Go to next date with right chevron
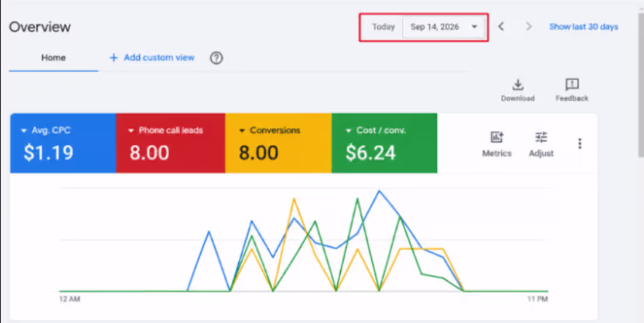Screen dimensions: 644x323 (529, 27)
